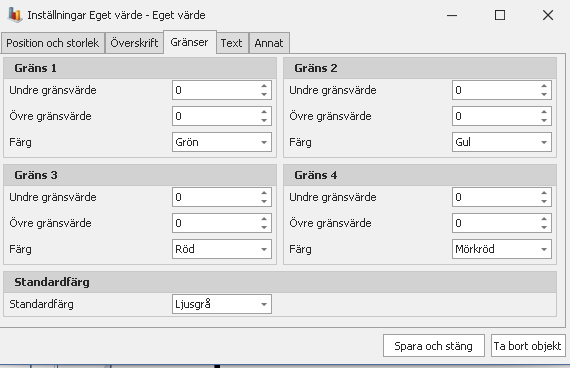Viewport: 570px width, 368px height.
Task: Open the Gräns 1 Färg dropdown showing Grön
Action: (222, 142)
